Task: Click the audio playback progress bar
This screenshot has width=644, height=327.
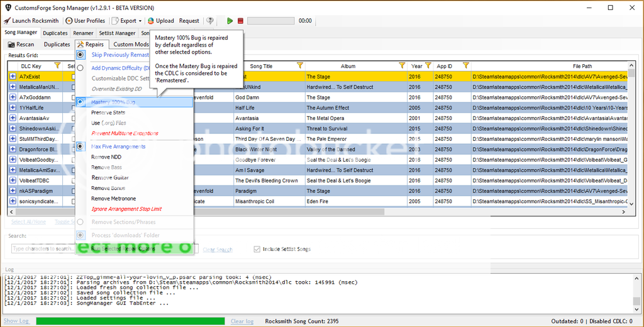Action: [x=270, y=21]
